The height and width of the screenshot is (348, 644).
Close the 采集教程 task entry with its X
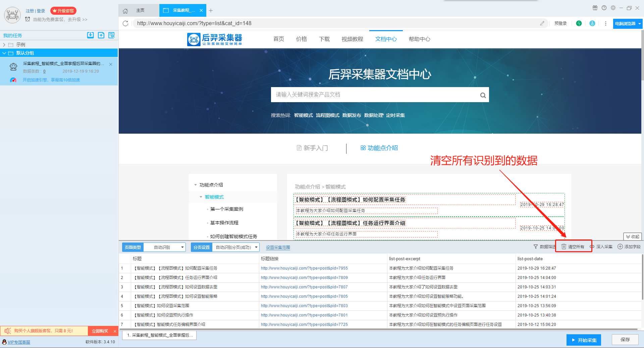pyautogui.click(x=111, y=64)
